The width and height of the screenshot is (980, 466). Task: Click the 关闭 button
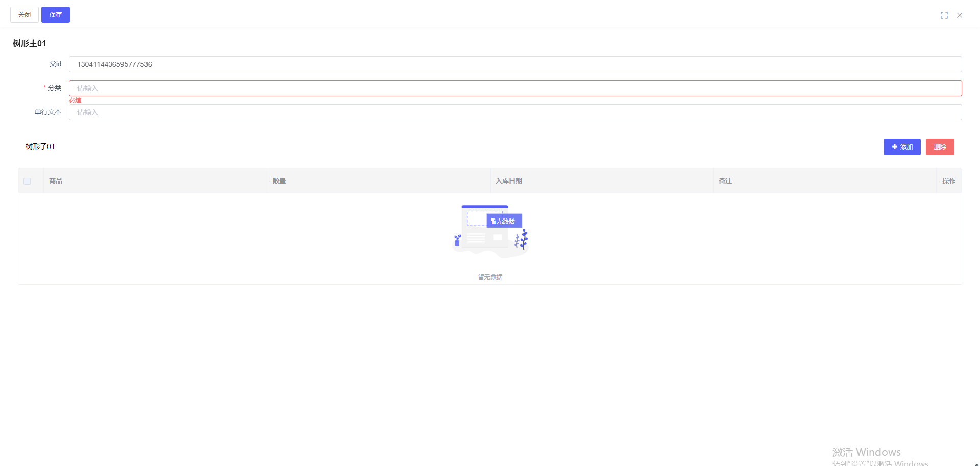(24, 15)
